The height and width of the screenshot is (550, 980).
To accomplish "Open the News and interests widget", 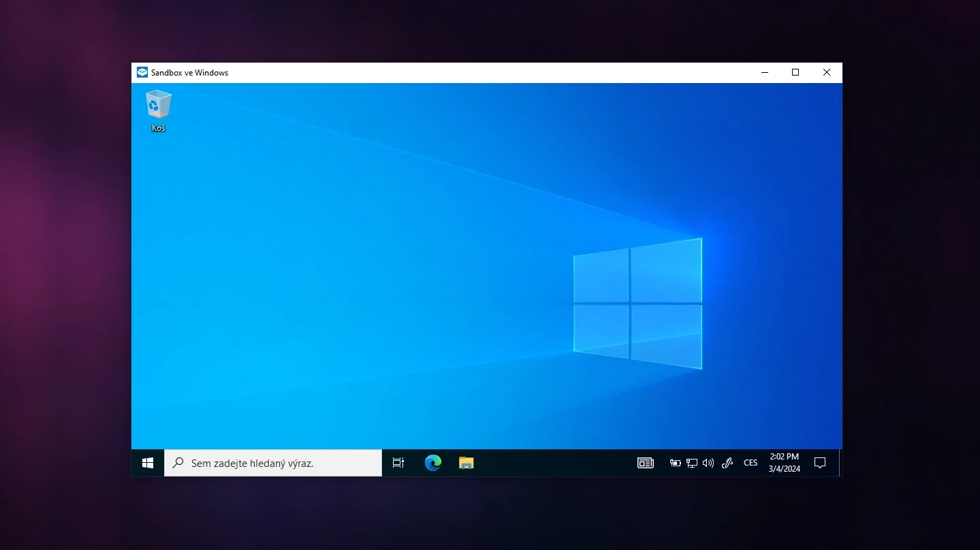I will click(645, 463).
